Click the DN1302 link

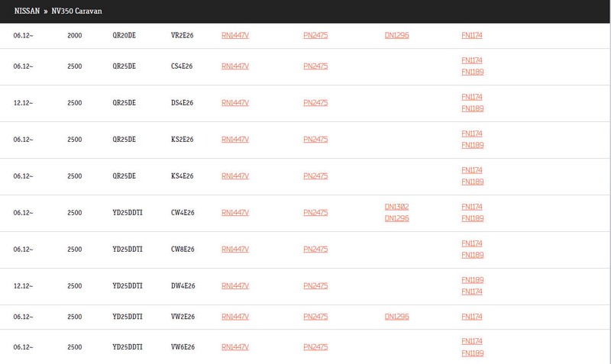(396, 207)
